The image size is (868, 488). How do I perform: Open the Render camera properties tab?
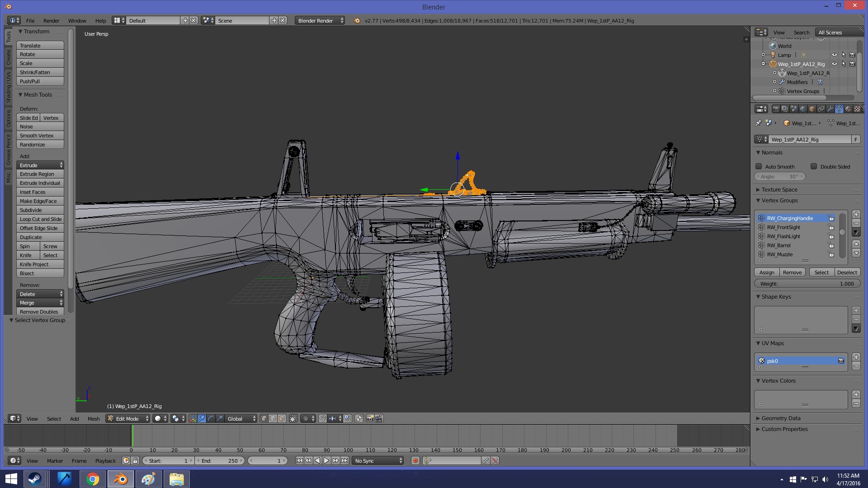[776, 109]
